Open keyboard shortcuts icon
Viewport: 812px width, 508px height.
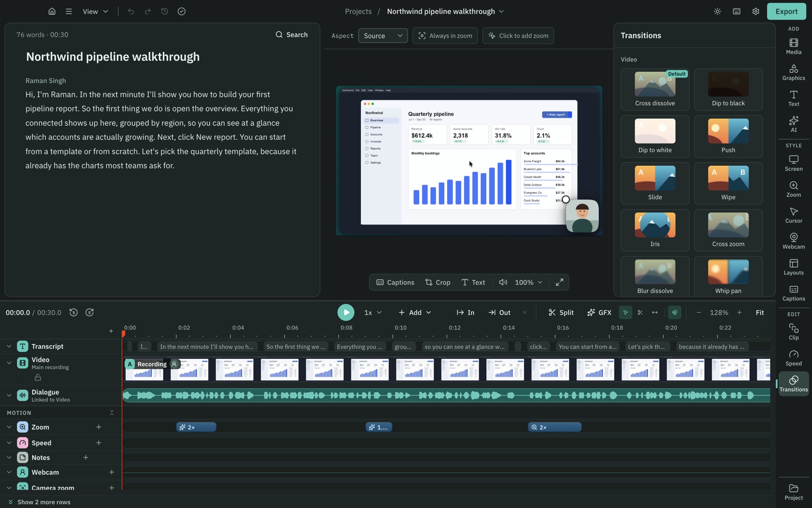[x=737, y=11]
